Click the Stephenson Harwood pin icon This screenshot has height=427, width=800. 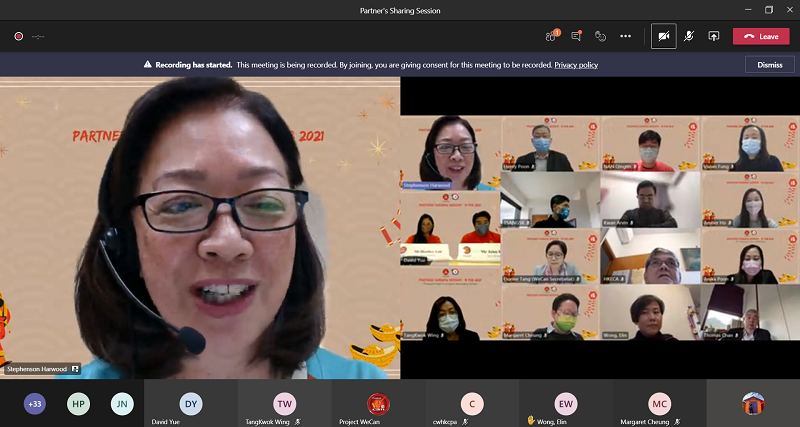tap(75, 369)
